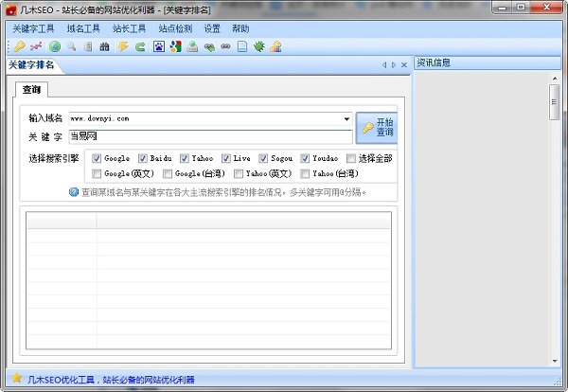Uncheck the Baidu search engine checkbox
The height and width of the screenshot is (392, 568).
pyautogui.click(x=143, y=158)
